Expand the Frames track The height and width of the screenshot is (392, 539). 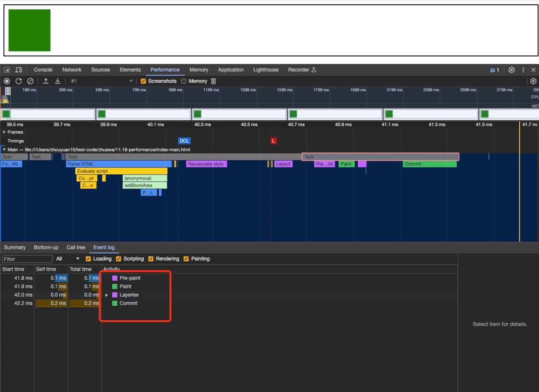point(4,132)
